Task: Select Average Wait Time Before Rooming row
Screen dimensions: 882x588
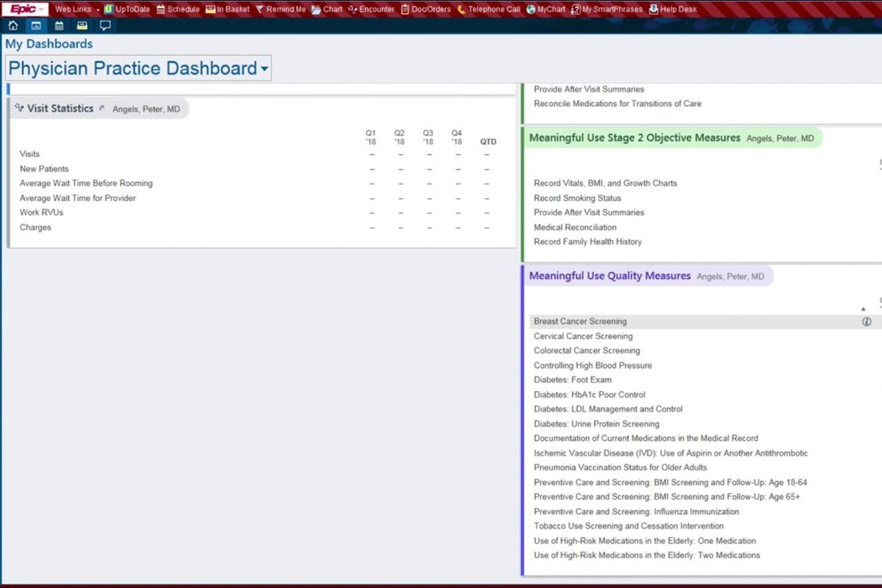Action: tap(261, 183)
